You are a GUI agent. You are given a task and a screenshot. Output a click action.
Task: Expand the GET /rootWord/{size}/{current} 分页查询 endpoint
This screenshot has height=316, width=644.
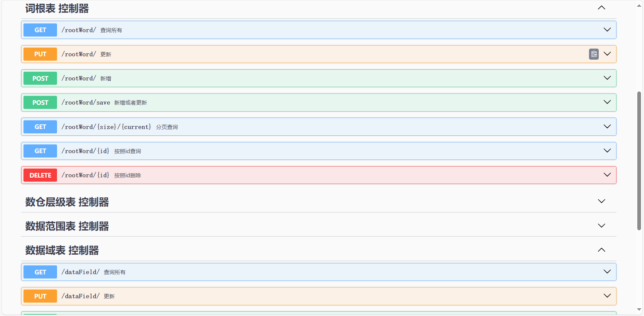(607, 126)
